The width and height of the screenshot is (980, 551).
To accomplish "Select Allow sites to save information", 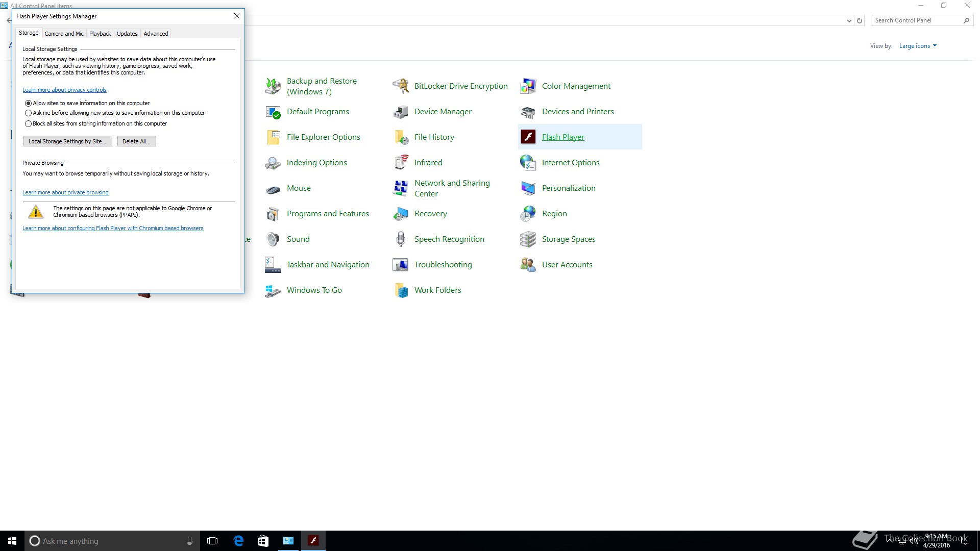I will tap(29, 103).
